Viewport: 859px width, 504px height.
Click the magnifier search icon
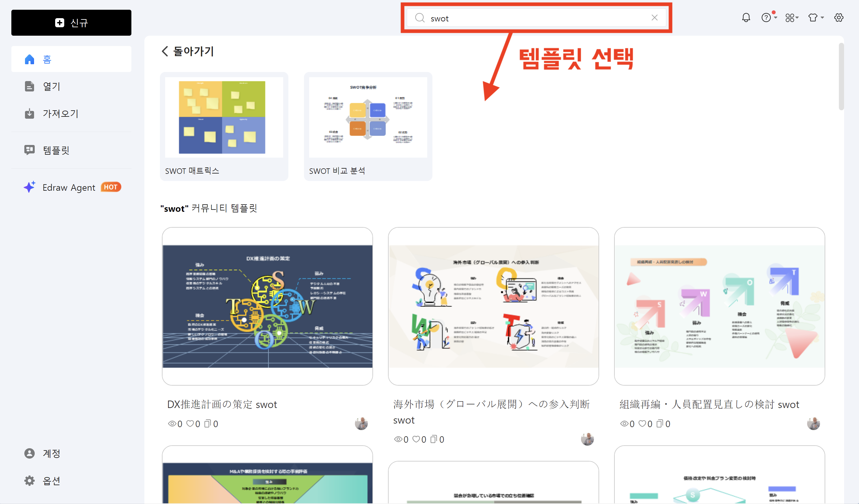pos(420,18)
